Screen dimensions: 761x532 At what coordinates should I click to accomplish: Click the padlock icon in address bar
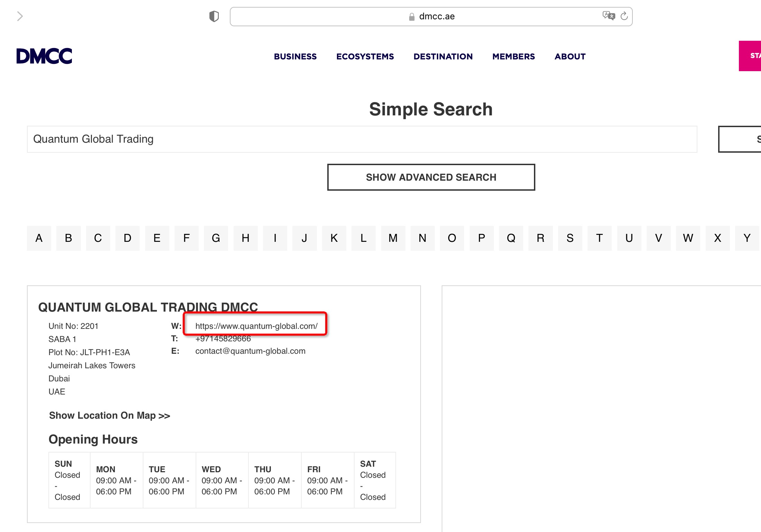click(412, 17)
